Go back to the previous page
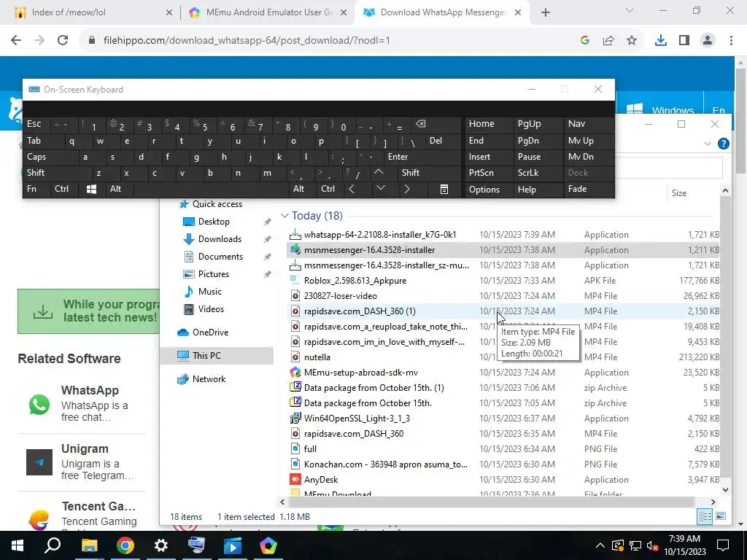This screenshot has height=560, width=747. pos(16,41)
